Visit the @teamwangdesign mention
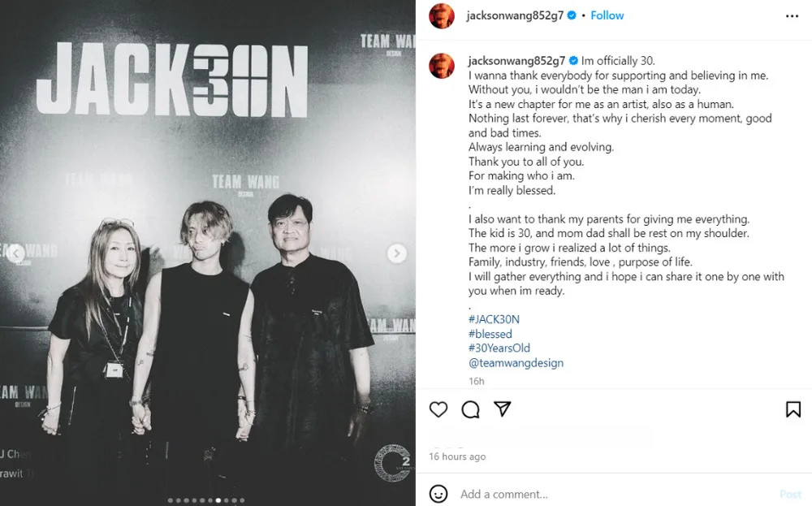The width and height of the screenshot is (812, 506). [516, 362]
